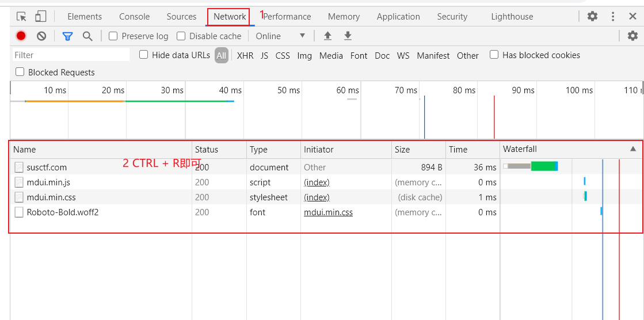Switch to the Console tab
644x320 pixels.
tap(134, 17)
